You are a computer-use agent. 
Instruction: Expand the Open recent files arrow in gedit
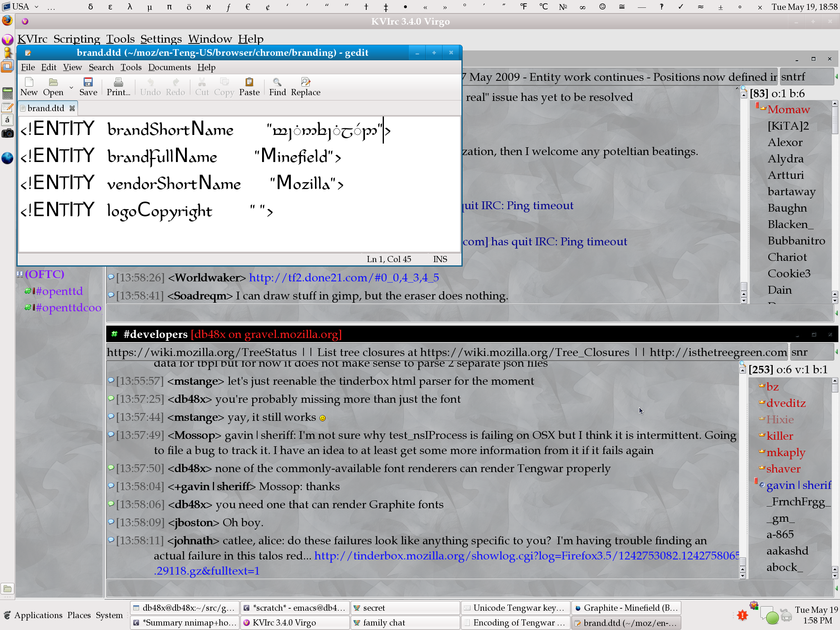click(71, 87)
